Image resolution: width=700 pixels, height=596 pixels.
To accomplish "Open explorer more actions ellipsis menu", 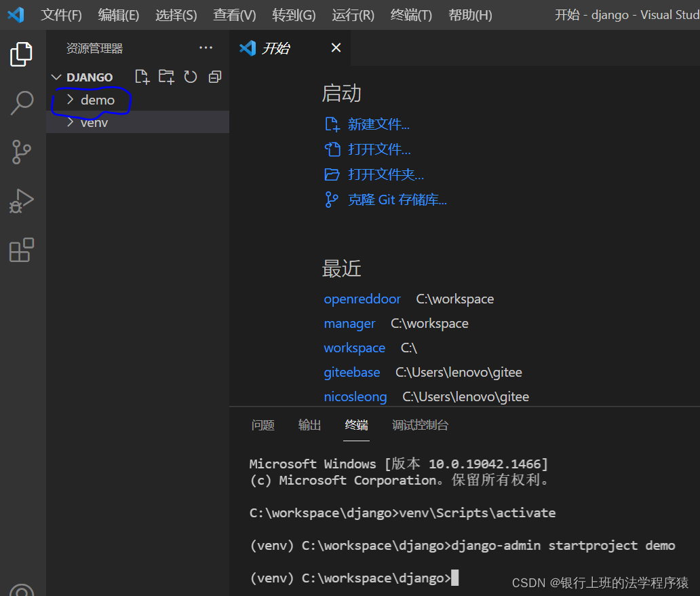I will click(206, 48).
